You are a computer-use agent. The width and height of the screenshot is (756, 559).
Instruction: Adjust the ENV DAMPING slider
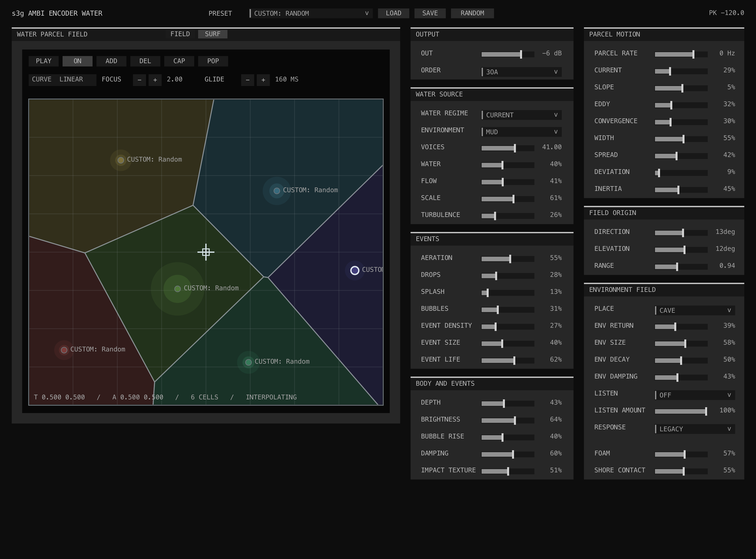pyautogui.click(x=681, y=377)
